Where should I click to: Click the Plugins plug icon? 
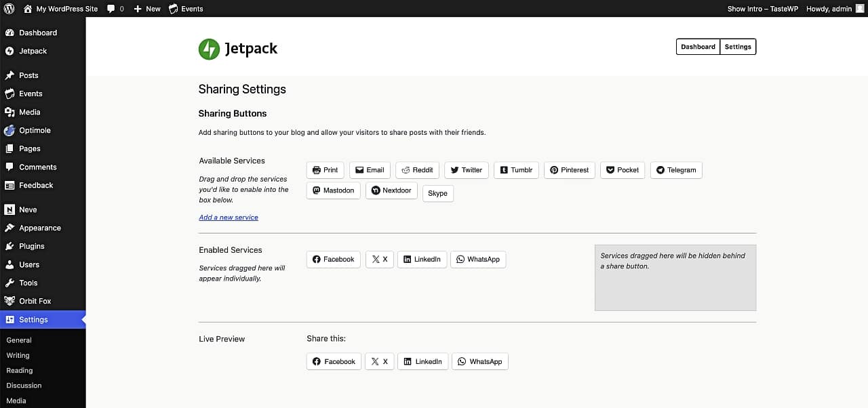coord(9,246)
